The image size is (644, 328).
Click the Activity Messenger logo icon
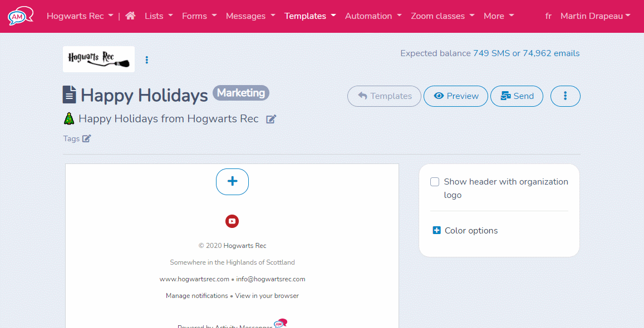pyautogui.click(x=21, y=16)
